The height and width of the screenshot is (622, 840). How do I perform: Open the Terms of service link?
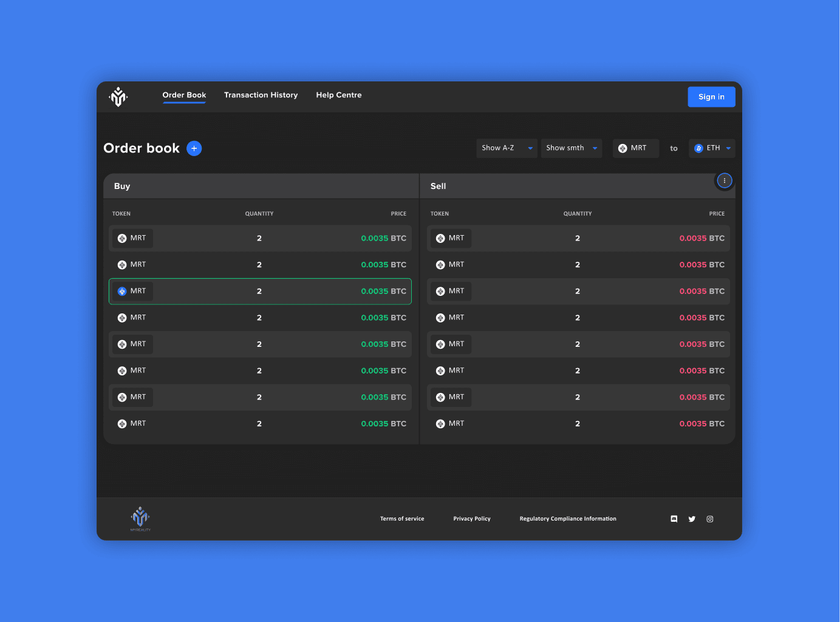pos(402,519)
